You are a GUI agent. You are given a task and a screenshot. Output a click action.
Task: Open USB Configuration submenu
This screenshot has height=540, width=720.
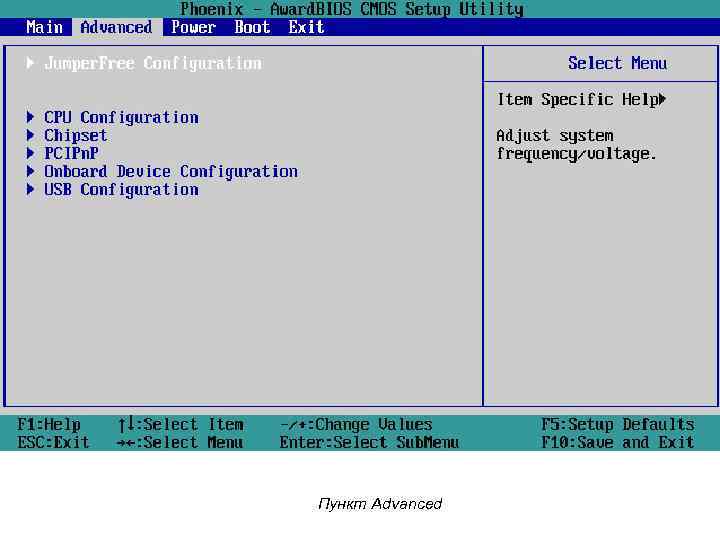121,190
